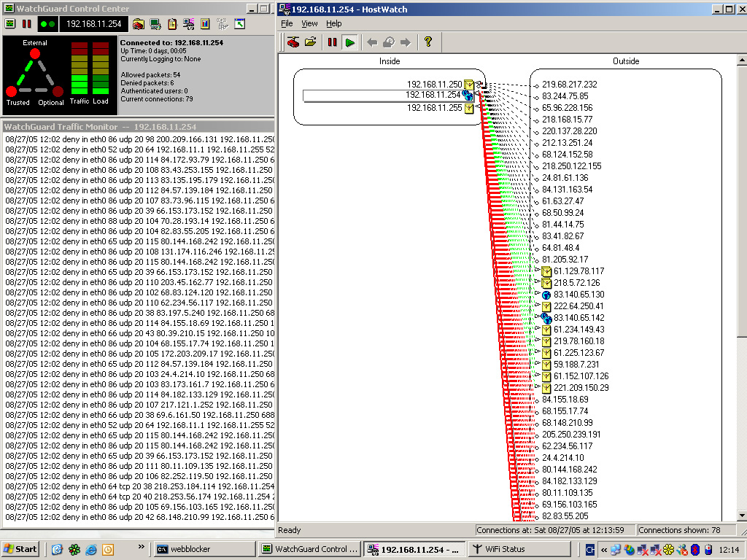Screen dimensions: 747x560
Task: Open HostWatch Help menu
Action: pos(333,23)
